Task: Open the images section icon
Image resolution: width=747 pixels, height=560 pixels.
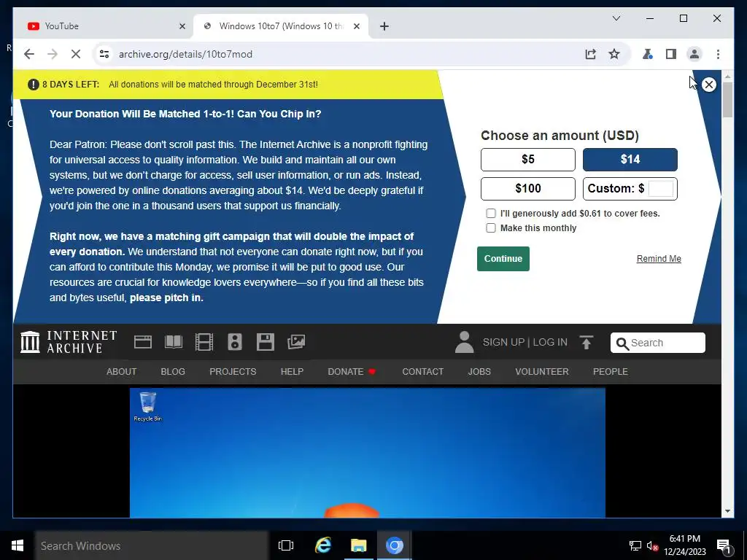Action: point(296,342)
